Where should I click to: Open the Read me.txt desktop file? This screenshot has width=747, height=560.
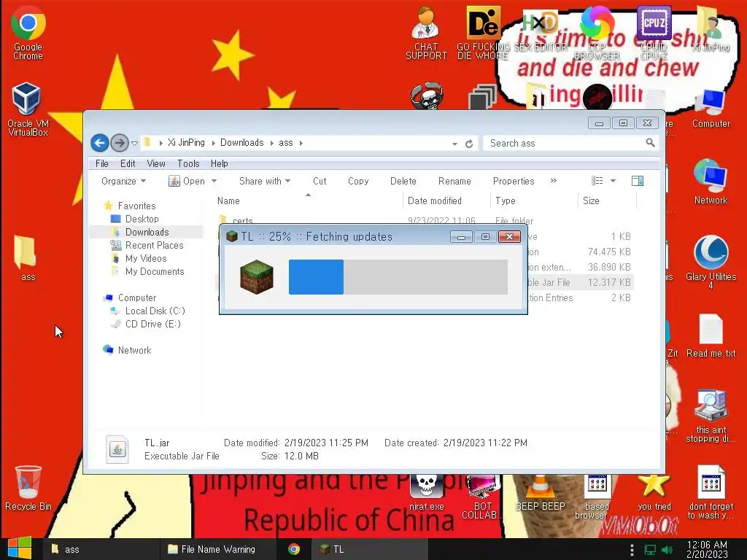[711, 335]
